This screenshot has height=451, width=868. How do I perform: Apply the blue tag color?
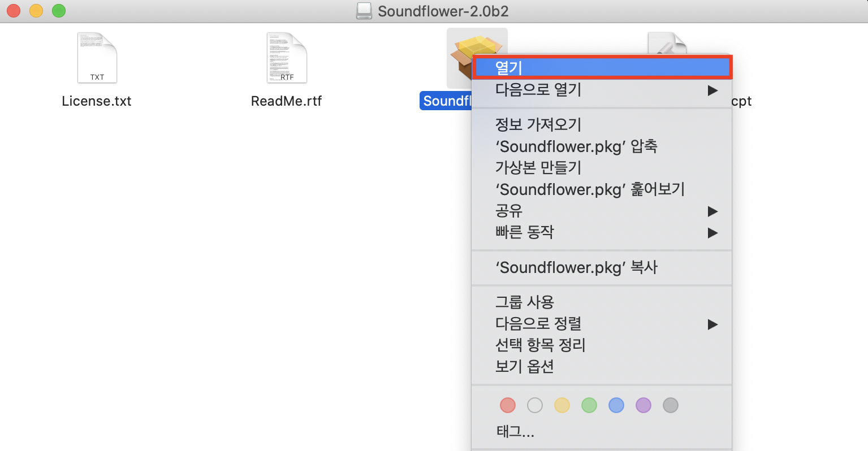616,405
